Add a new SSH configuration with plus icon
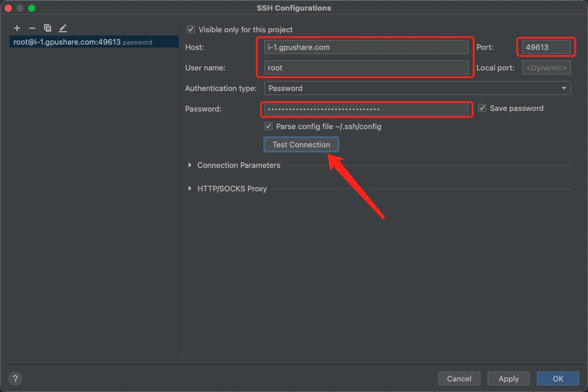This screenshot has height=392, width=588. point(17,28)
